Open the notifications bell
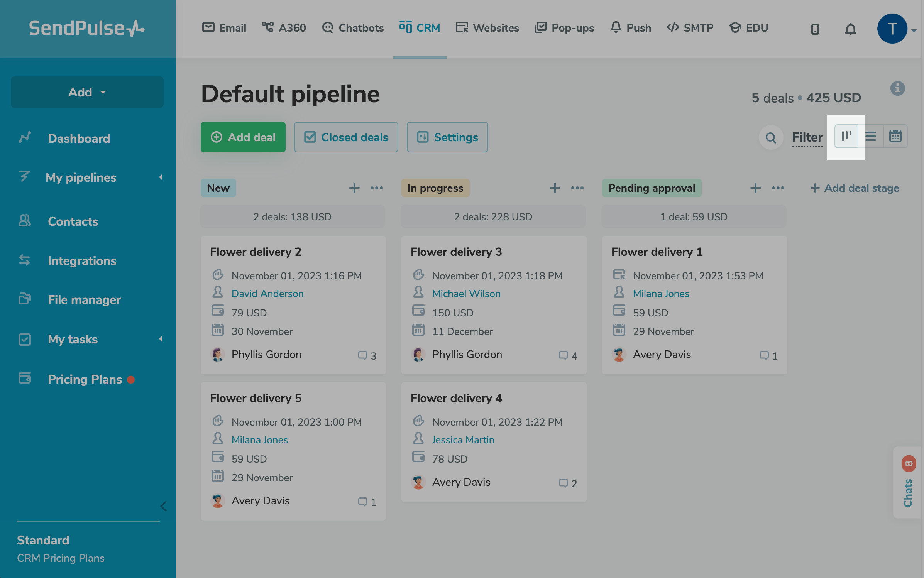This screenshot has height=578, width=924. click(850, 29)
